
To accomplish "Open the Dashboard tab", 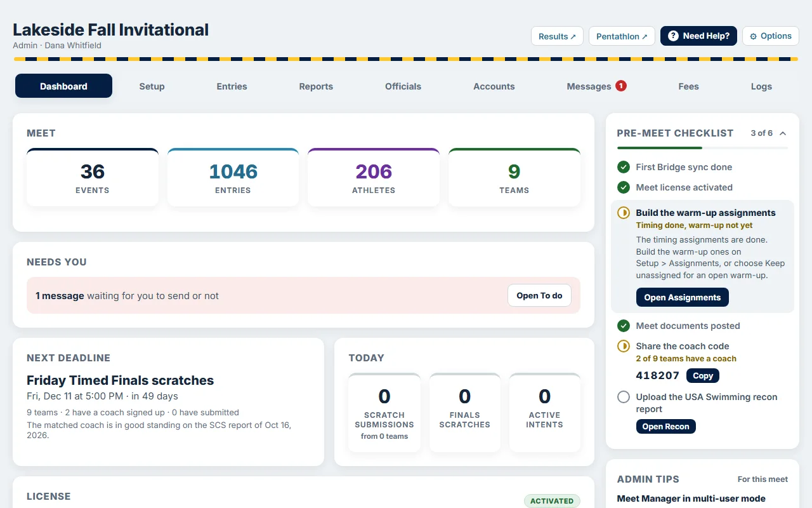I will pos(63,86).
